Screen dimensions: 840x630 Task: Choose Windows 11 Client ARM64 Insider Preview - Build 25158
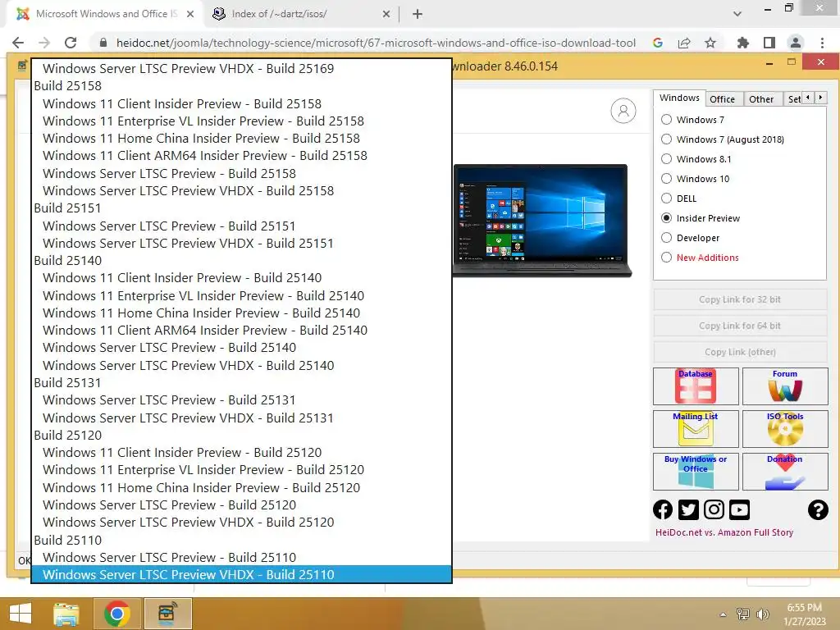pyautogui.click(x=242, y=155)
